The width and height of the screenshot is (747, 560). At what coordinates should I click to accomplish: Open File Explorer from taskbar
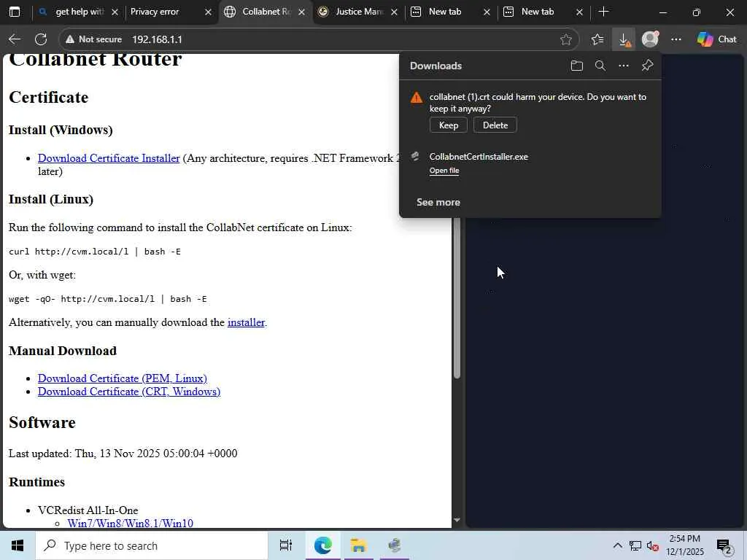tap(357, 545)
